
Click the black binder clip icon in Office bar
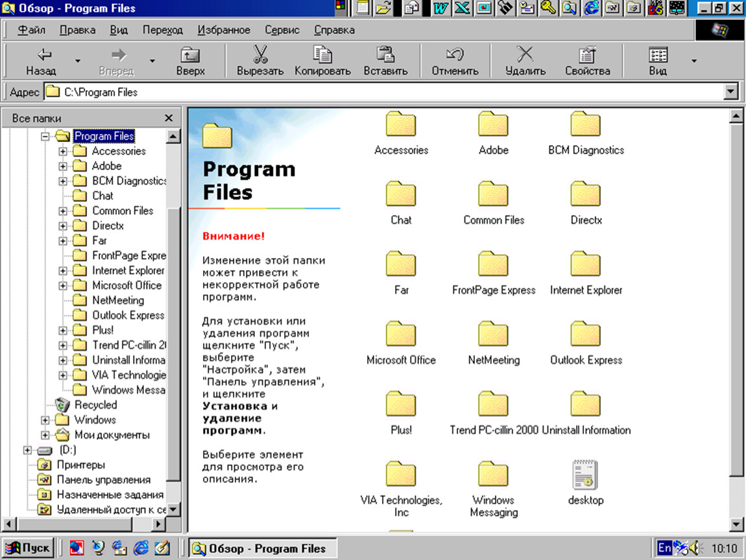pos(505,8)
